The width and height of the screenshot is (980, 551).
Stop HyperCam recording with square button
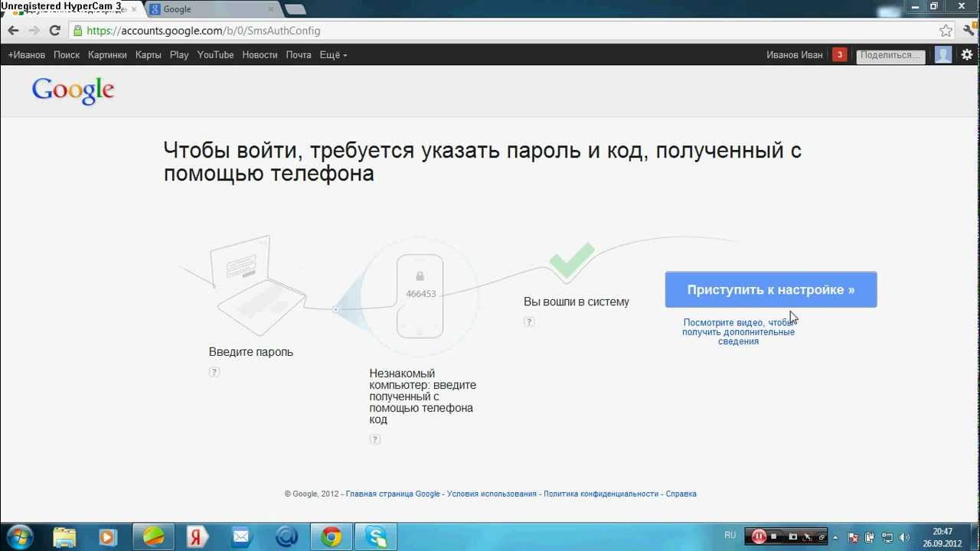coord(774,536)
